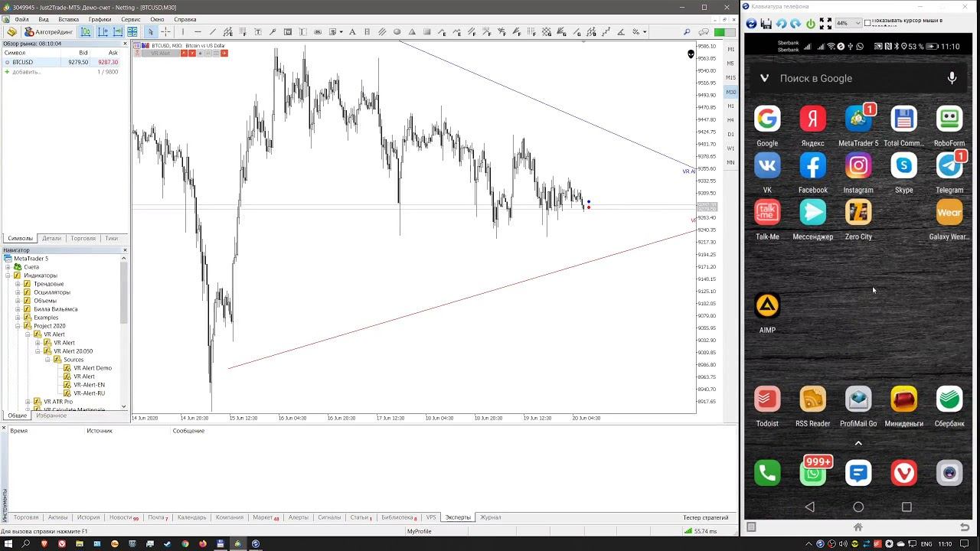Viewport: 980px width, 551px height.
Task: Click добавить to add a symbol
Action: pos(26,72)
